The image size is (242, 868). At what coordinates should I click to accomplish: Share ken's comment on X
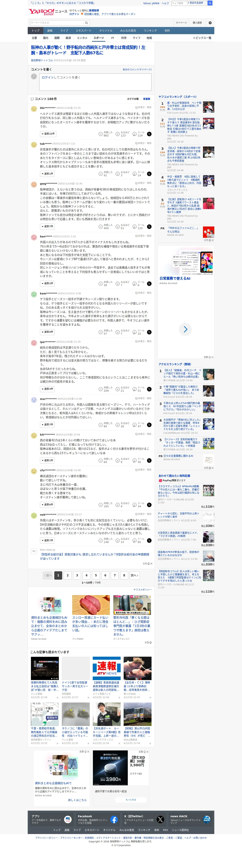[x=149, y=284]
